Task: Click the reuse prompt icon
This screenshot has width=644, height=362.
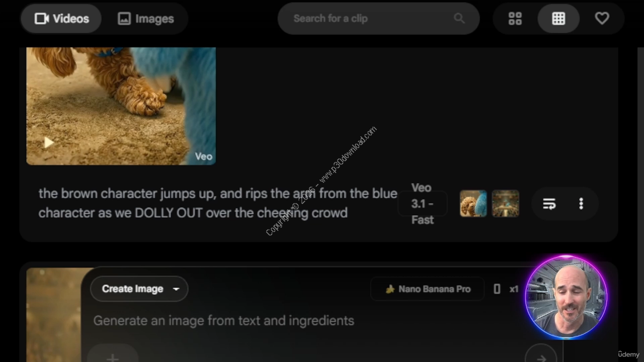Action: tap(549, 204)
